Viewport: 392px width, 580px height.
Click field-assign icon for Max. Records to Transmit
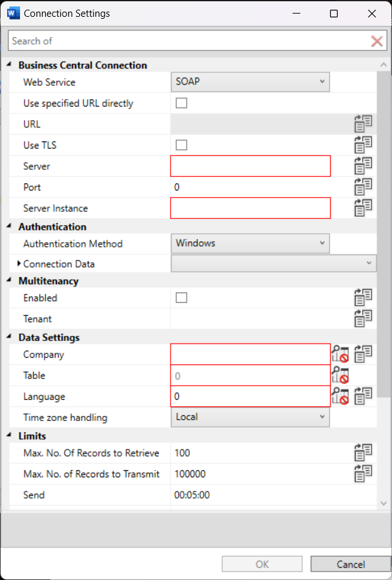[363, 474]
